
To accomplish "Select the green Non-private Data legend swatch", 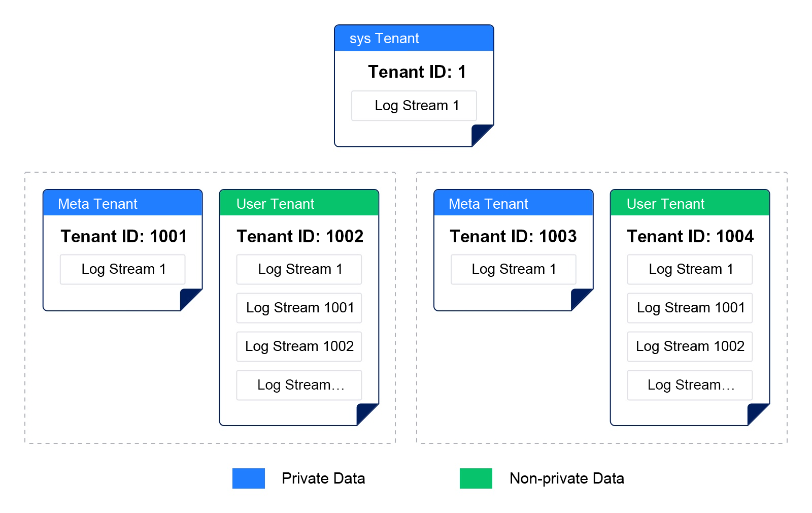I will tap(476, 478).
